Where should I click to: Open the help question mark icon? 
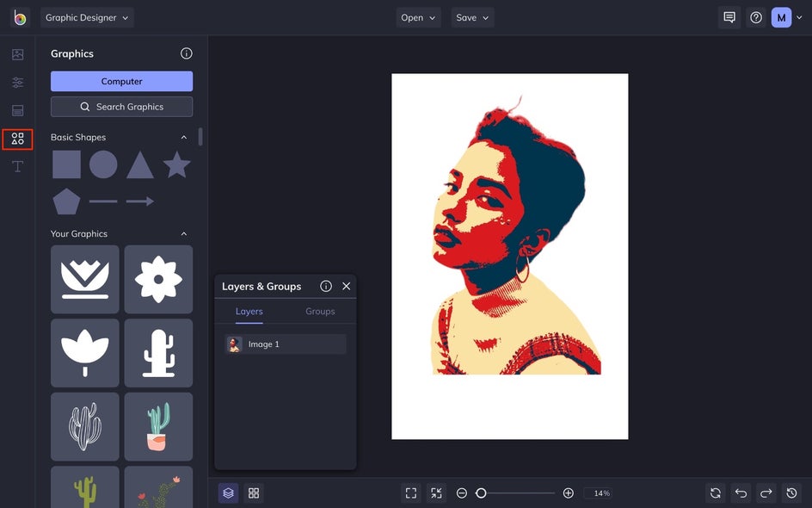tap(756, 17)
